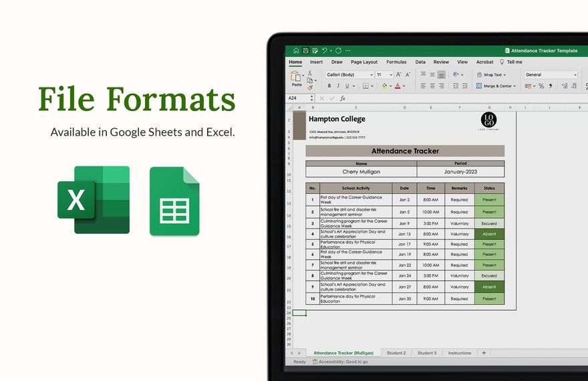Open the Calibri (Body) font dropdown
Viewport: 588px width, 381px height.
(x=349, y=75)
